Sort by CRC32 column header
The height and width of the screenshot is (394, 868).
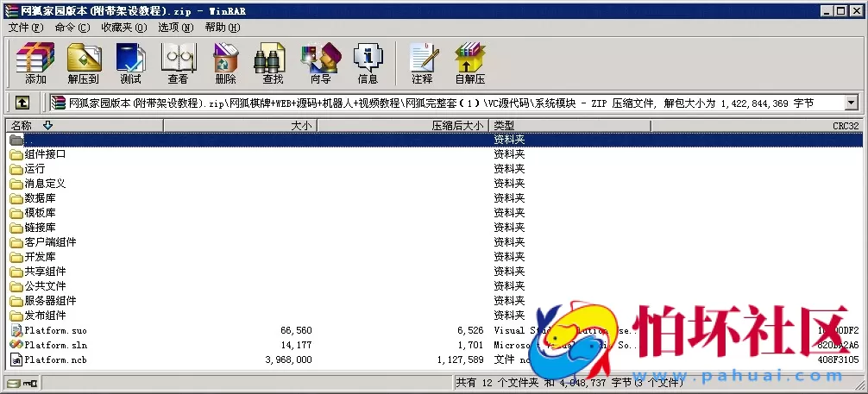tap(757, 126)
